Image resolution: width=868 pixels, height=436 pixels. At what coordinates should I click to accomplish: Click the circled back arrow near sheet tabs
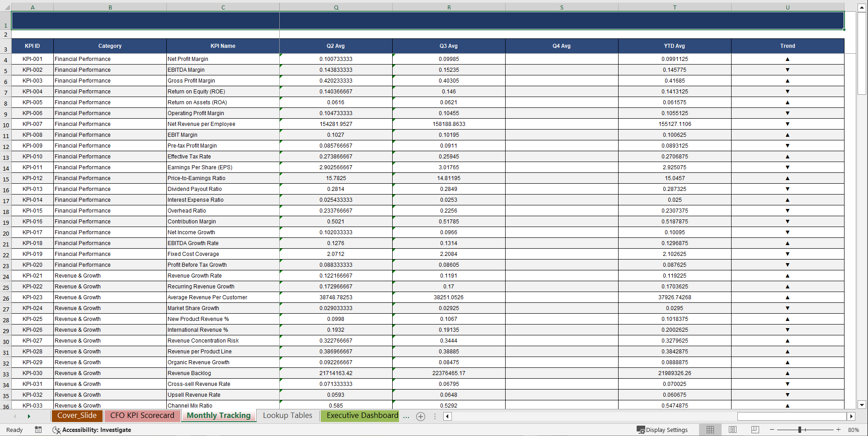point(447,416)
